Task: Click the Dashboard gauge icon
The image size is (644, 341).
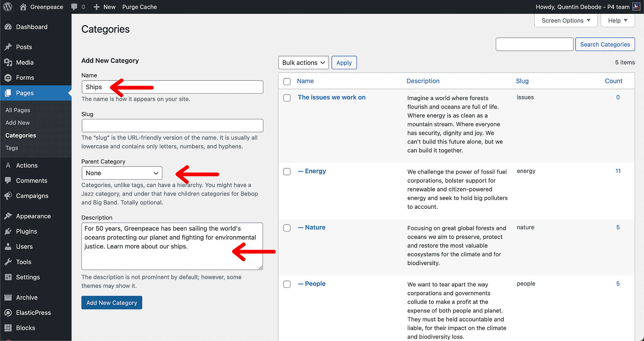Action: click(x=8, y=27)
